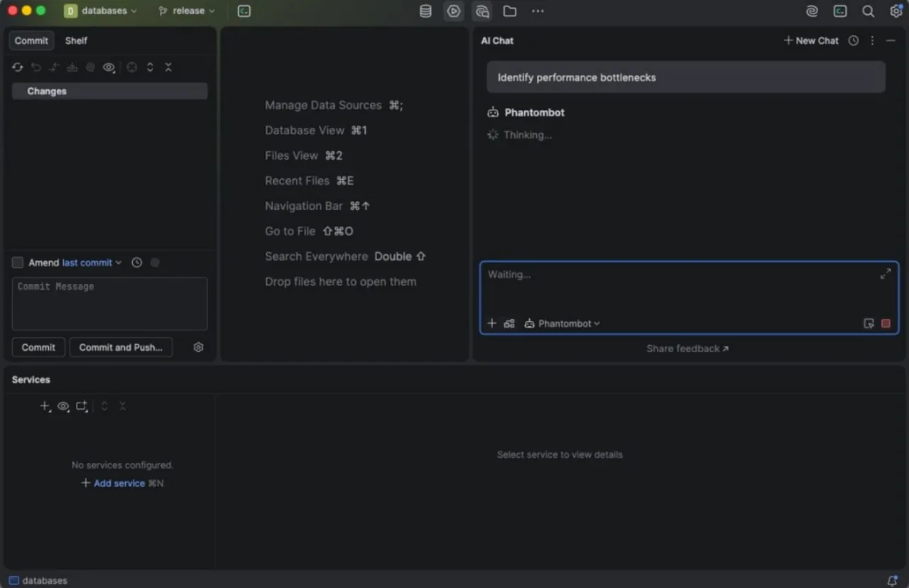909x588 pixels.
Task: Open the Files folder tool window icon
Action: coord(510,11)
